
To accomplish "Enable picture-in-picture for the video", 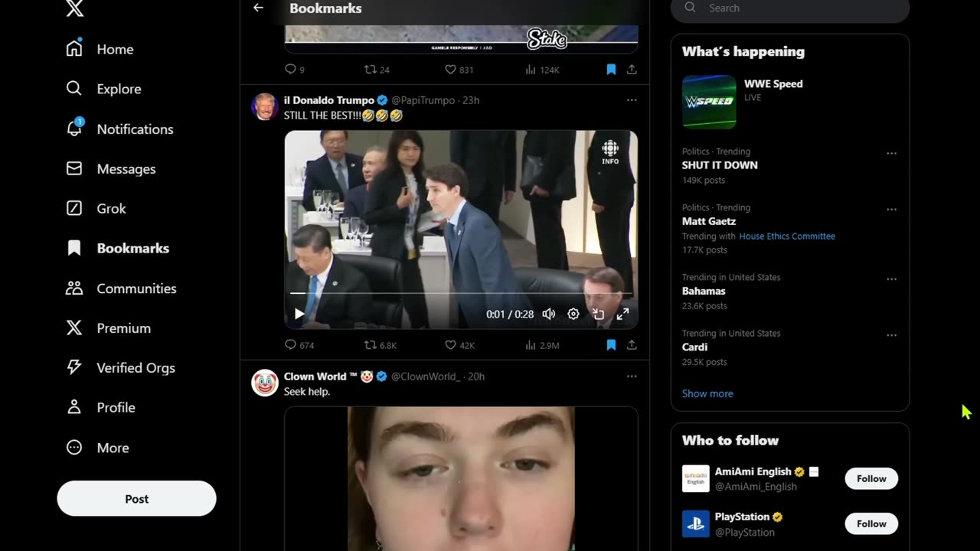I will [599, 314].
